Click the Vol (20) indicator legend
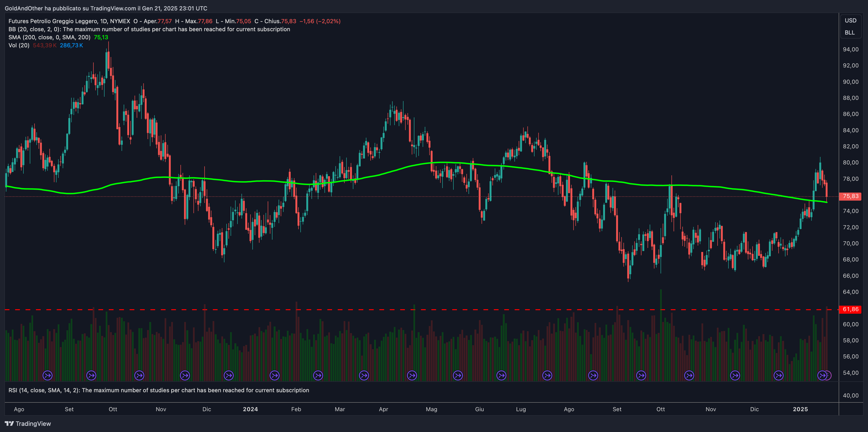This screenshot has width=868, height=432. 19,45
